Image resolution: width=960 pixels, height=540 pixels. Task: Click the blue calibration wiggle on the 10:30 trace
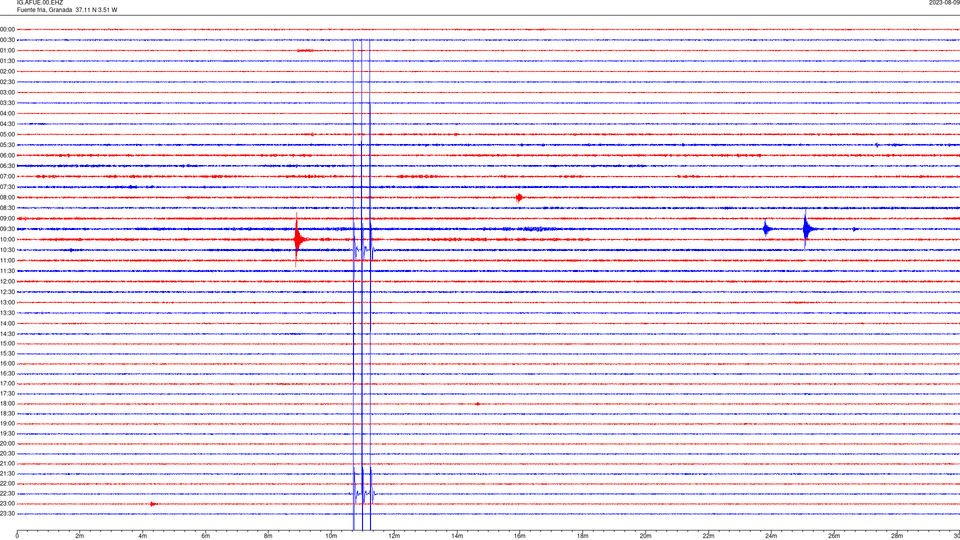364,250
